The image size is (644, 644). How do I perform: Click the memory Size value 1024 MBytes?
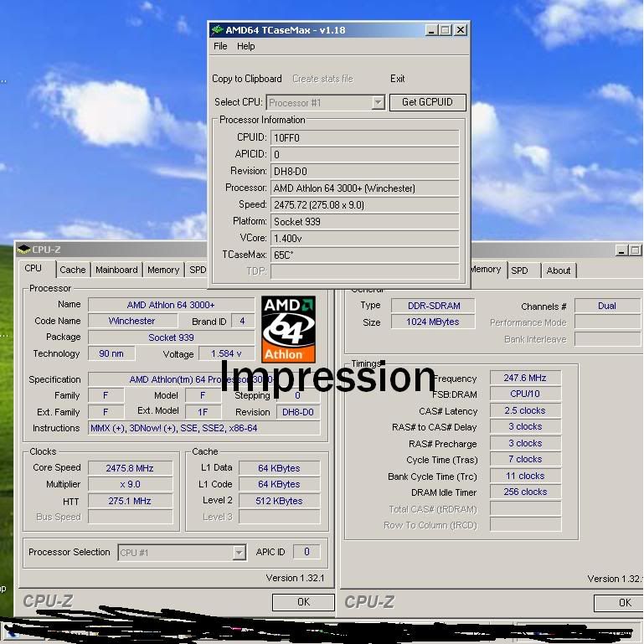point(433,322)
